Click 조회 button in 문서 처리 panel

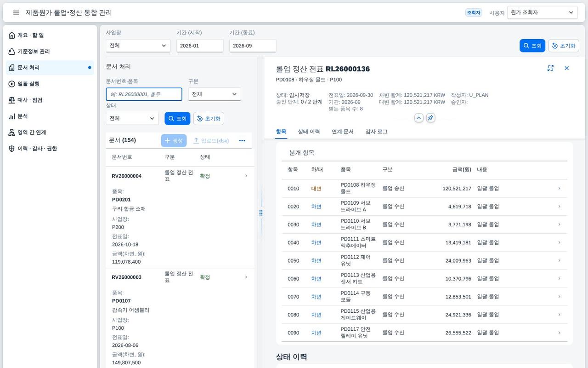coord(177,118)
